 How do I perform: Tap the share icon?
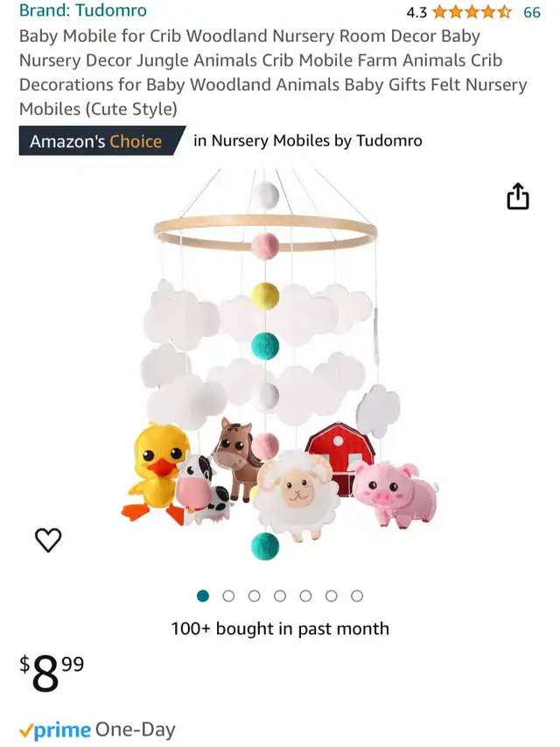518,196
